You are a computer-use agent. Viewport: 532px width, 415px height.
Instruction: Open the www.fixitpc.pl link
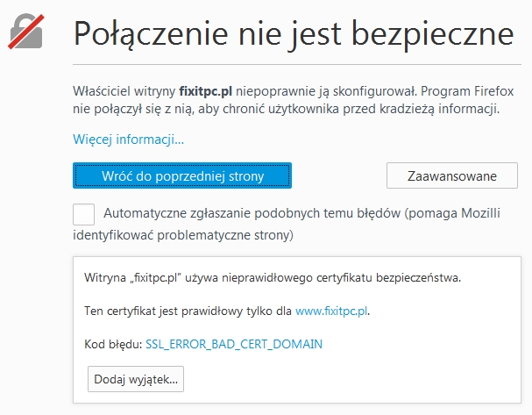point(331,311)
